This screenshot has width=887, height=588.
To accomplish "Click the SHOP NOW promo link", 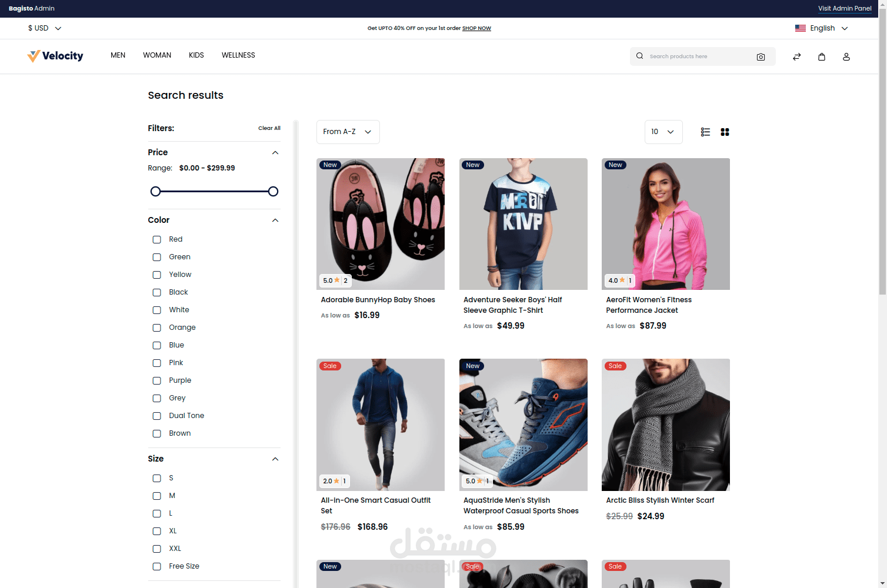I will click(476, 28).
